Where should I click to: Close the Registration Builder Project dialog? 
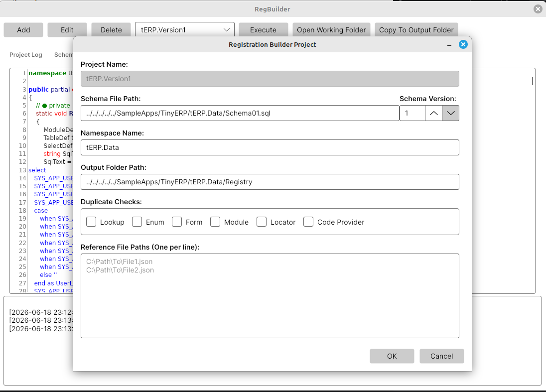463,44
